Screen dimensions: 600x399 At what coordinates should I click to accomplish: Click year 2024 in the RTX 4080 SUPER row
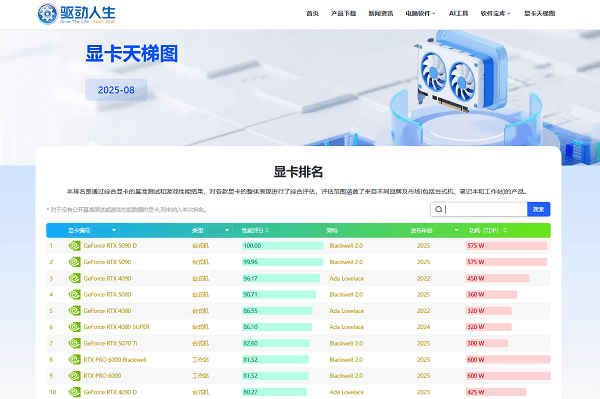(424, 327)
